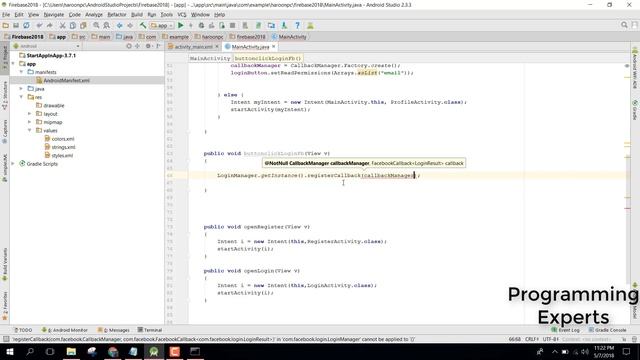Toggle the tool window buttons corner icon
The width and height of the screenshot is (640, 360).
pos(6,339)
